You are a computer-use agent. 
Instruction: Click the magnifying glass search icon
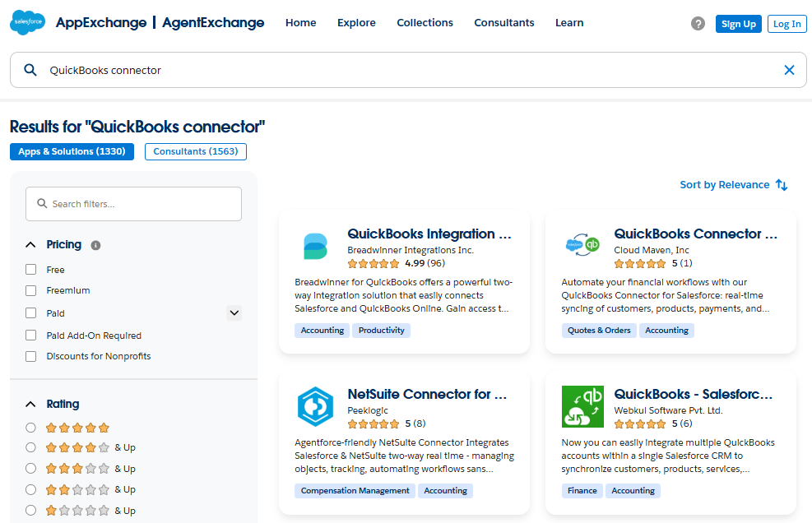pos(30,70)
